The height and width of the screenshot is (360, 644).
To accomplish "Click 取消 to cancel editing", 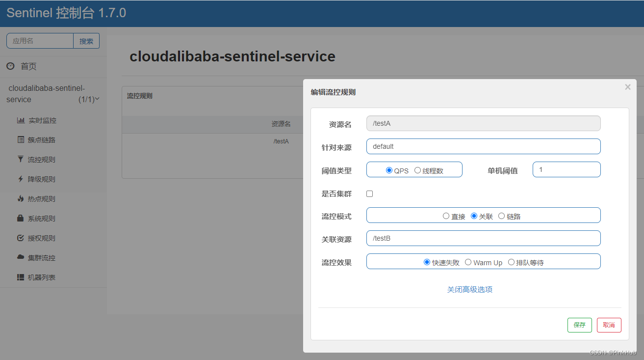I will coord(609,325).
